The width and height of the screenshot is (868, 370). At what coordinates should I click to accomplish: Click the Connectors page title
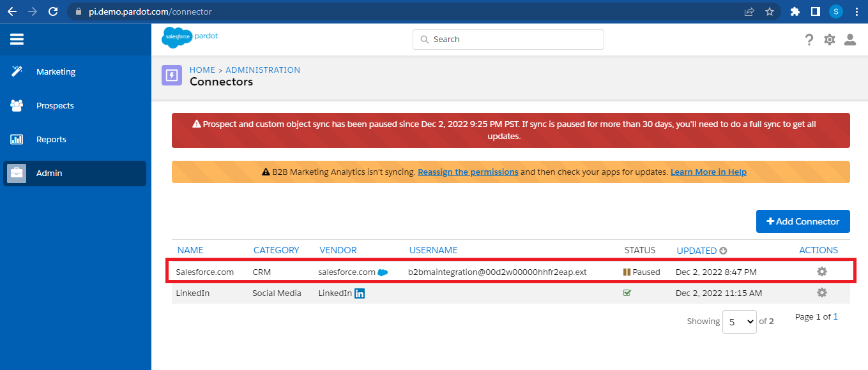click(x=221, y=82)
